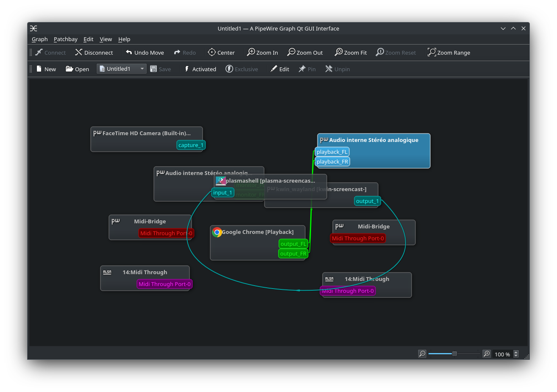Screen dimensions: 557x392
Task: Increase zoom percentage with the up arrow
Action: [516, 352]
